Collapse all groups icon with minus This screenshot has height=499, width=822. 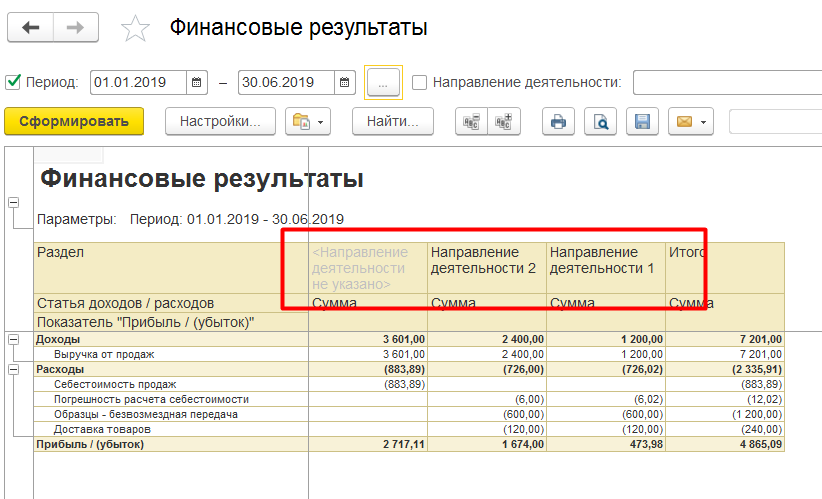pos(471,122)
